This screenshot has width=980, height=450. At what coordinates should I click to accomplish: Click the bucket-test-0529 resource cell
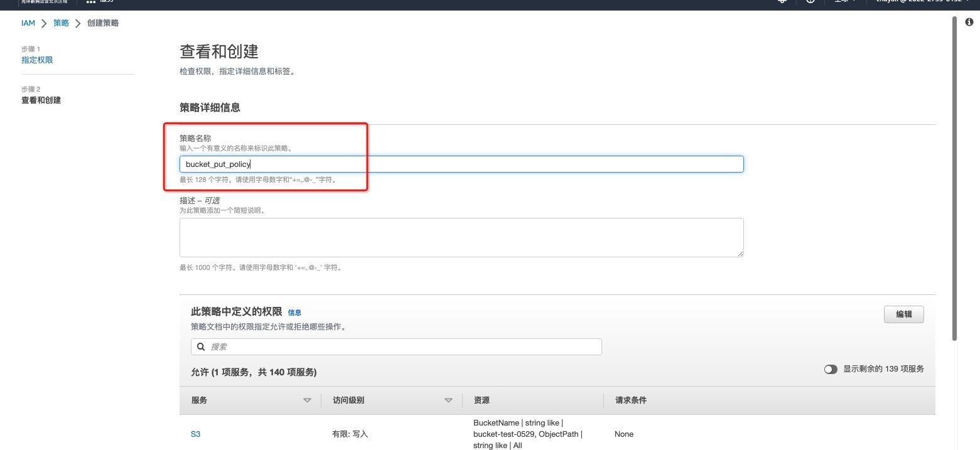click(528, 434)
